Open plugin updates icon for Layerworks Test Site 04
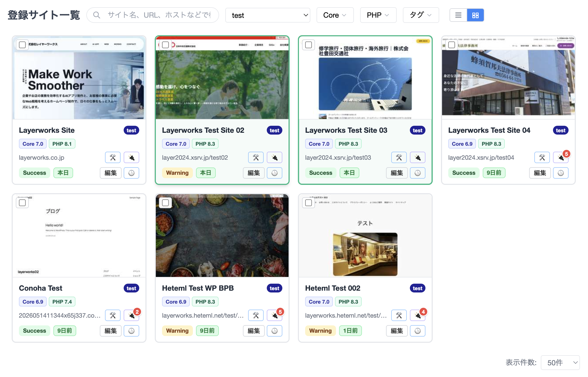Viewport: 588px width, 377px height. (561, 157)
